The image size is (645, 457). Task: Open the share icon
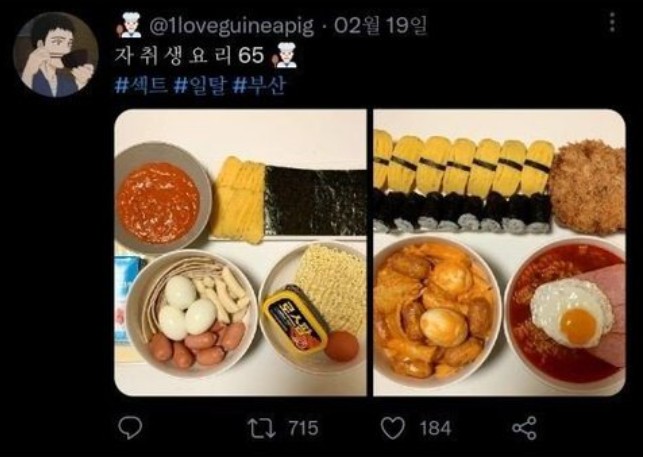[524, 428]
